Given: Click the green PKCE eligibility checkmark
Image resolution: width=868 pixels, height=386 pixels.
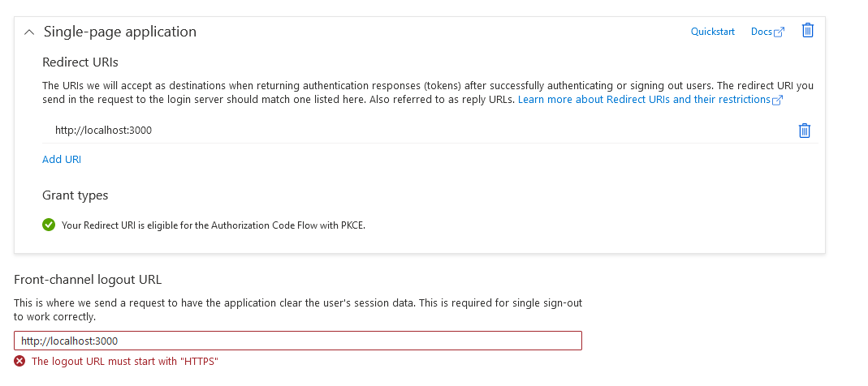Looking at the screenshot, I should click(x=49, y=225).
